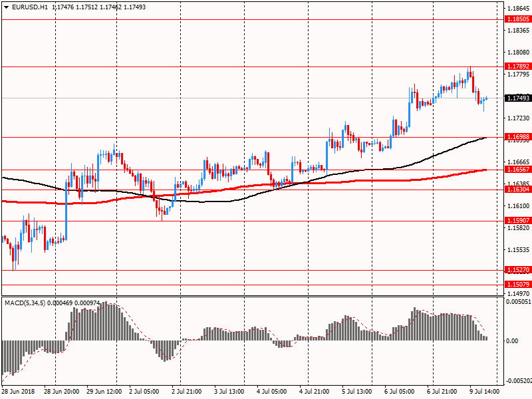Click the 6 Jul 21:00 time label
Screen dimensions: 532x399
(x=442, y=391)
